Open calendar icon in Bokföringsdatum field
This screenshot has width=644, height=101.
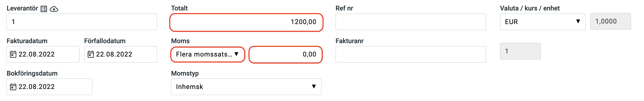coord(13,87)
